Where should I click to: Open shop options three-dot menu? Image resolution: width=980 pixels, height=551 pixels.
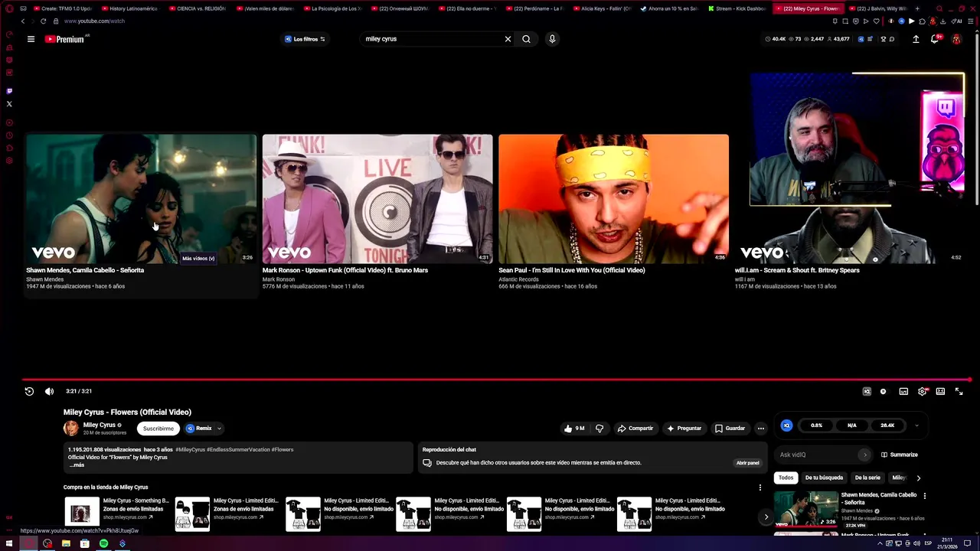click(760, 487)
